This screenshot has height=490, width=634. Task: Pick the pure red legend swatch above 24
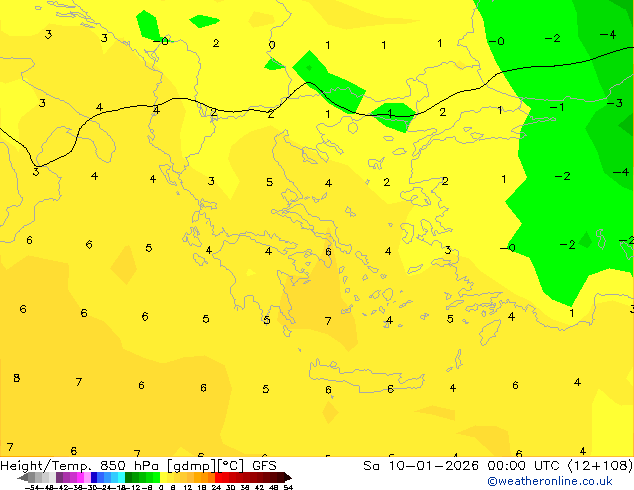coord(218,477)
